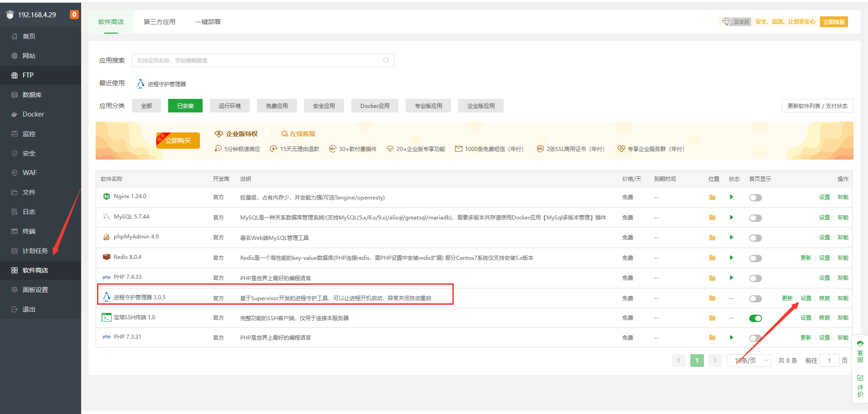Toggle homepage display for Redis 8.0.4

(x=756, y=258)
